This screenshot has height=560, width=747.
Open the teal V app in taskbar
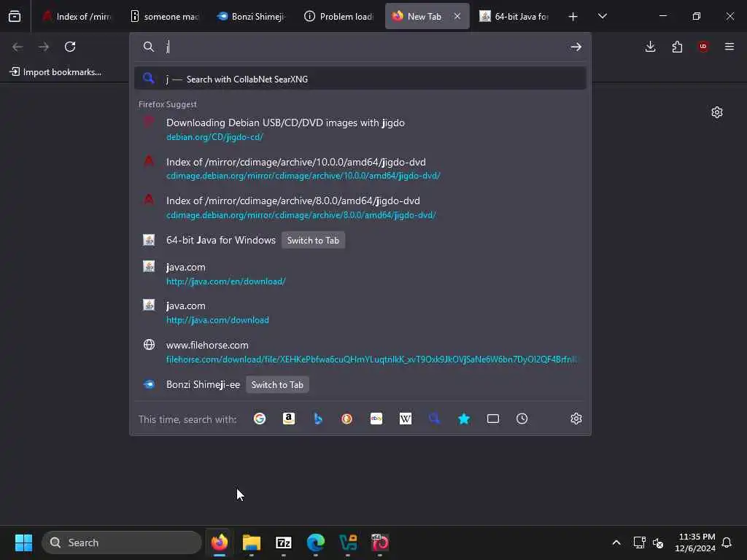pyautogui.click(x=348, y=542)
